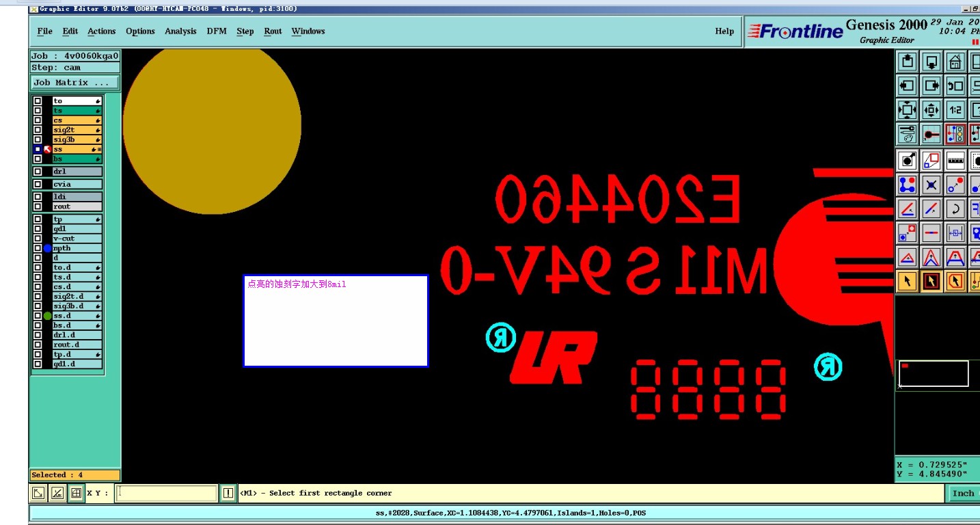Click the home view house icon
Image resolution: width=980 pixels, height=525 pixels.
tap(955, 62)
